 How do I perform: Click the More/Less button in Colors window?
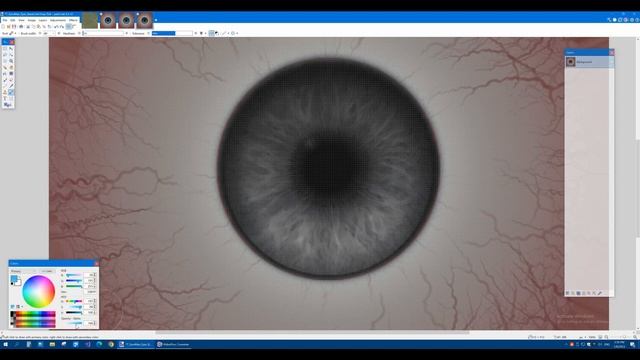pyautogui.click(x=47, y=271)
